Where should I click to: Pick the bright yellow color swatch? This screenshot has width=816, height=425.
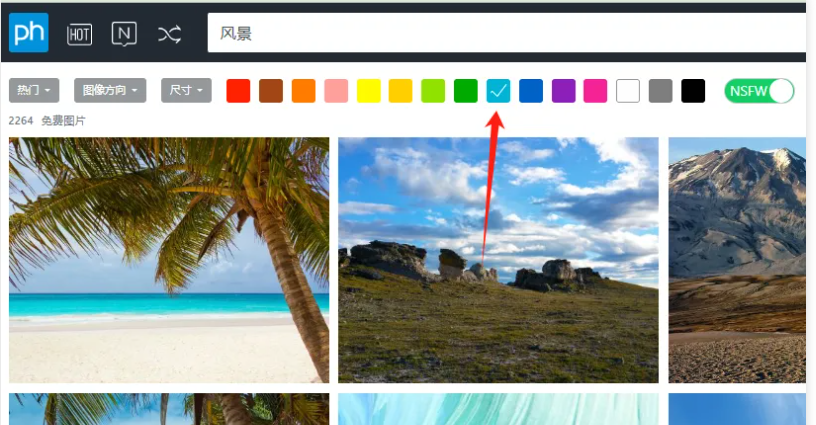point(368,91)
